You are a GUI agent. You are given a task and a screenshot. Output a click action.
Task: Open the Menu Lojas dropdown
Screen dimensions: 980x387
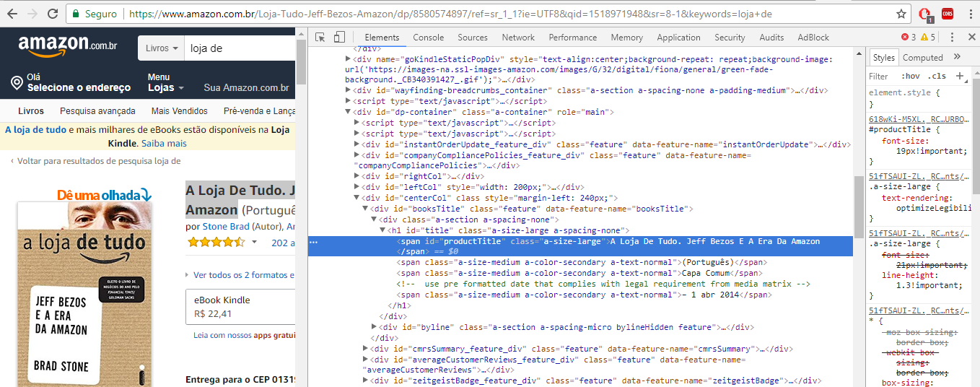click(x=165, y=83)
